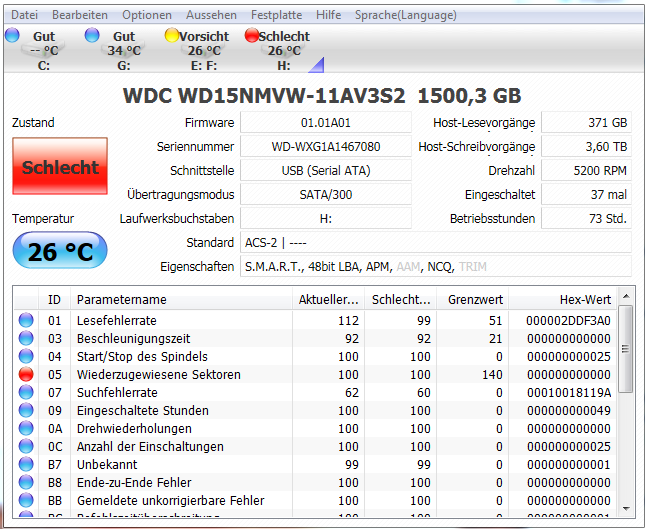Viewport: 645px width, 529px height.
Task: Click the Grenzwert column header
Action: click(473, 299)
